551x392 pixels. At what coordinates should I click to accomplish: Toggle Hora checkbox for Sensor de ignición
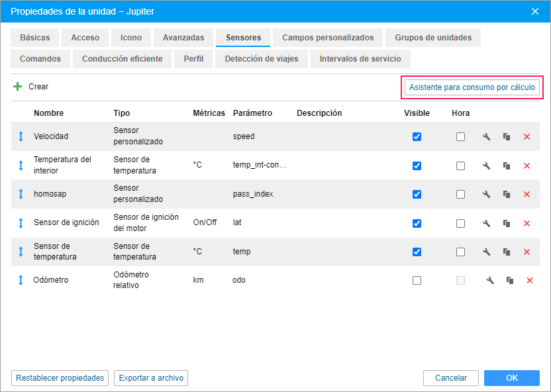tap(460, 223)
